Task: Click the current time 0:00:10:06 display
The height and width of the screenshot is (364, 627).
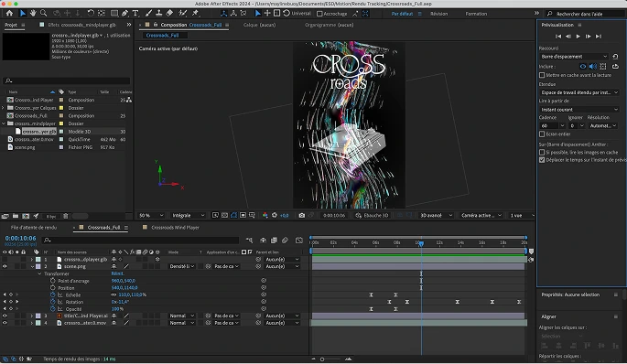Action: [x=20, y=238]
